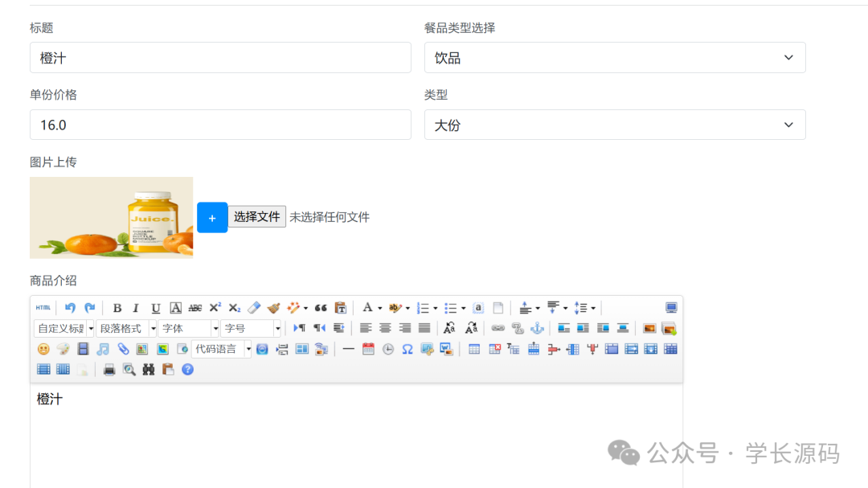Toggle bold formatting
This screenshot has width=868, height=488.
tap(117, 307)
